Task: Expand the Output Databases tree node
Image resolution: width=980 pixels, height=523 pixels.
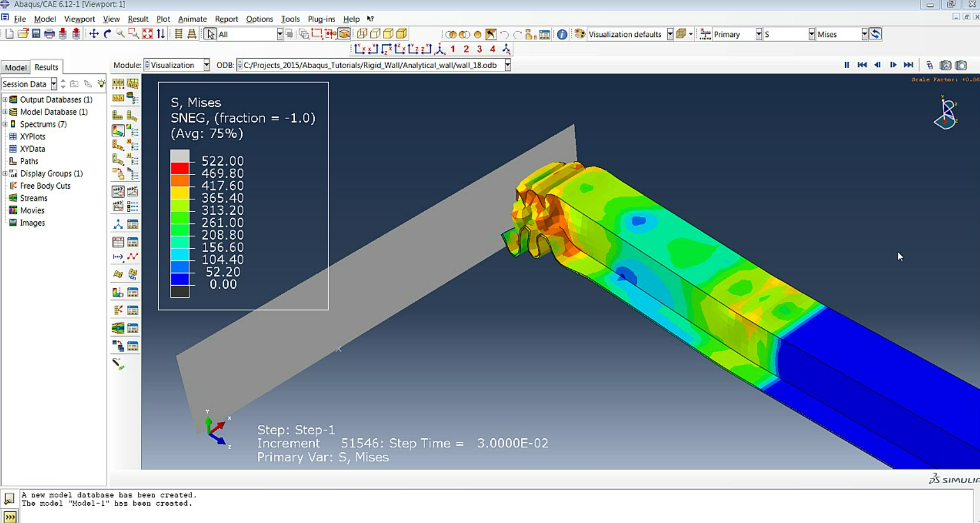Action: point(5,99)
